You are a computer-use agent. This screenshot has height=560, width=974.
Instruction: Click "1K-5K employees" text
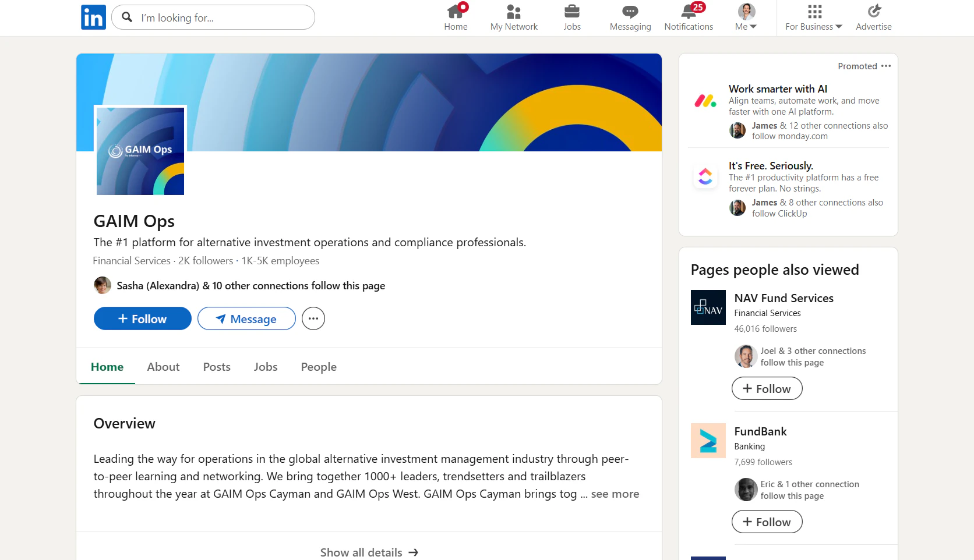(x=280, y=261)
